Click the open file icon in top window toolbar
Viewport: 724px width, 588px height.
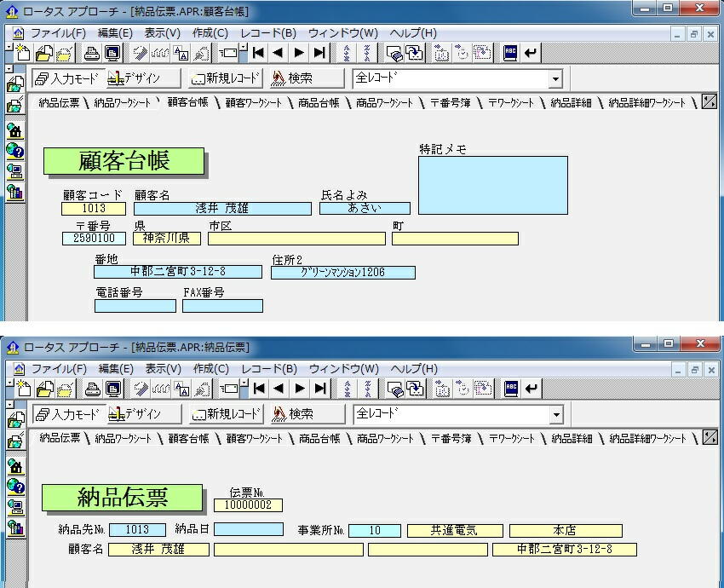click(x=43, y=53)
